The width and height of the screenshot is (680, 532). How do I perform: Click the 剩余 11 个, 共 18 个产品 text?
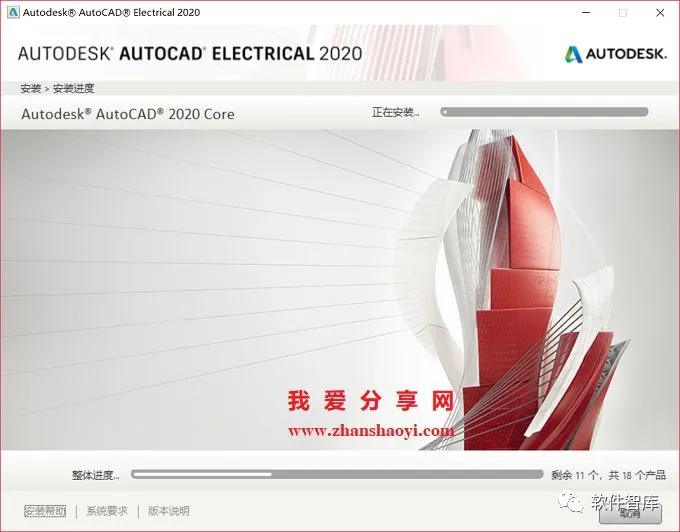pyautogui.click(x=608, y=475)
